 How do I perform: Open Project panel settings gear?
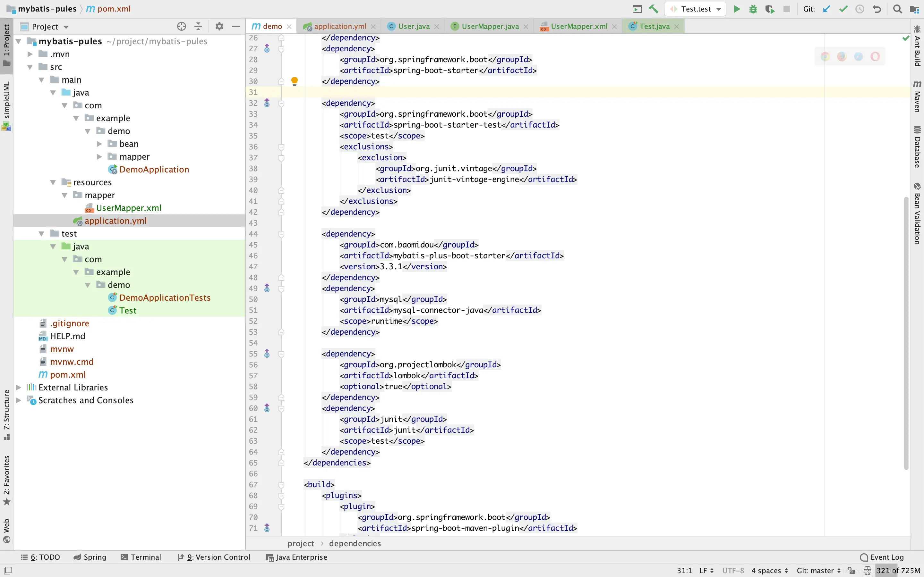tap(219, 26)
